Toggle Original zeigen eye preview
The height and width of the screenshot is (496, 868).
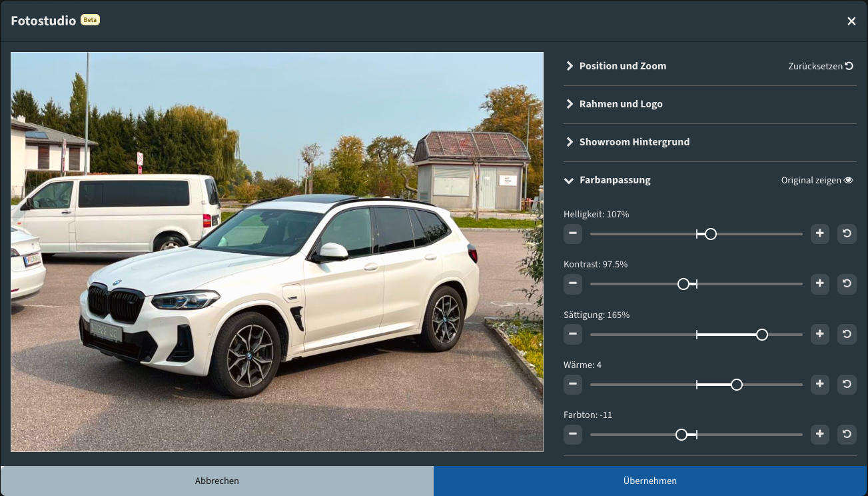tap(817, 180)
